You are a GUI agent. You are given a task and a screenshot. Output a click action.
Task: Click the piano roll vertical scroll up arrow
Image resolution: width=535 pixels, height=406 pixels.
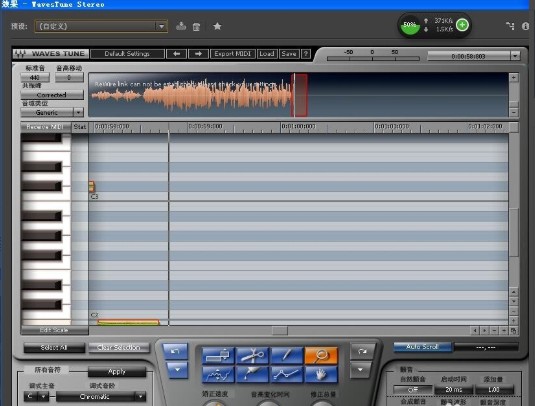(x=514, y=292)
